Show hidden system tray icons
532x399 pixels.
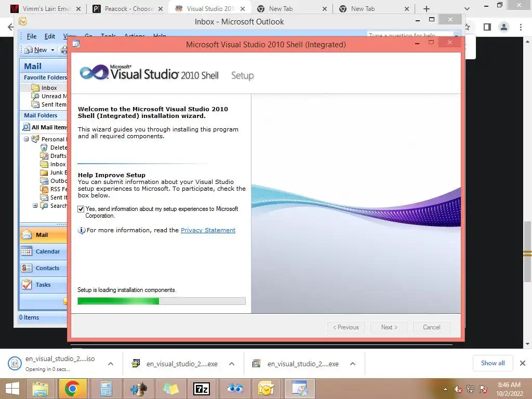tap(445, 389)
